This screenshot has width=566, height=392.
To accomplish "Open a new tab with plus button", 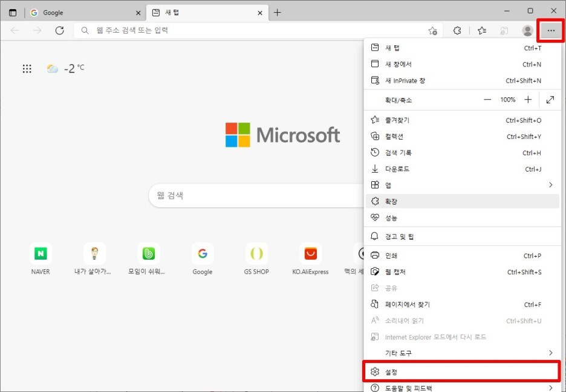I will [277, 13].
